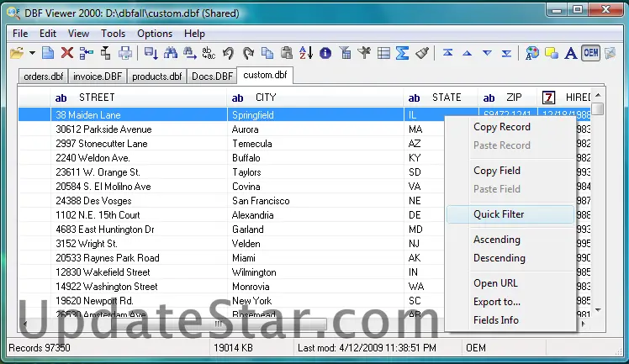Open the Tools menu
The image size is (629, 364).
[x=114, y=34]
